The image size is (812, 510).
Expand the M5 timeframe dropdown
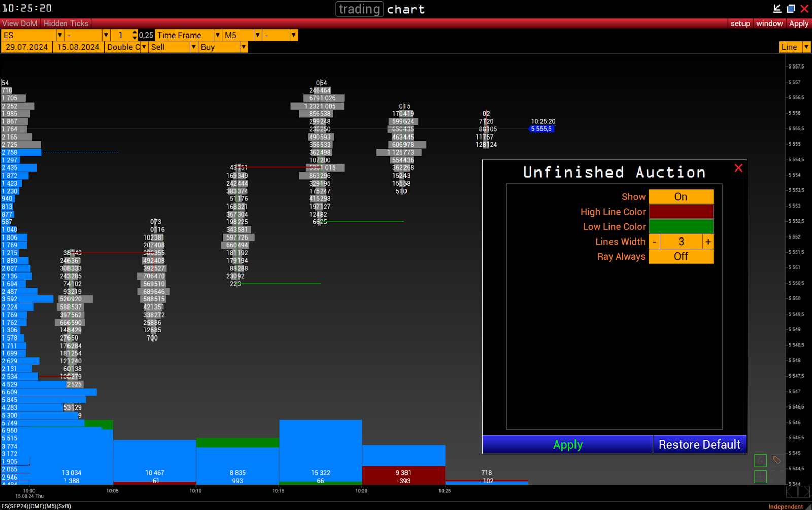(257, 35)
